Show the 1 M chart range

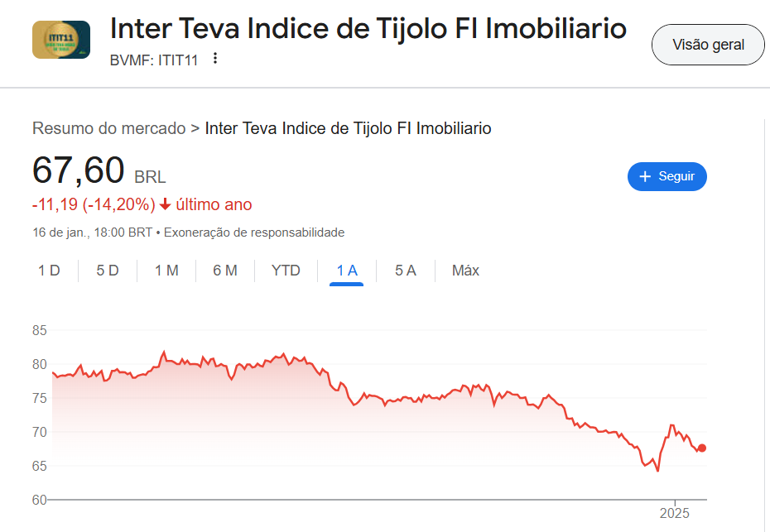(x=166, y=271)
